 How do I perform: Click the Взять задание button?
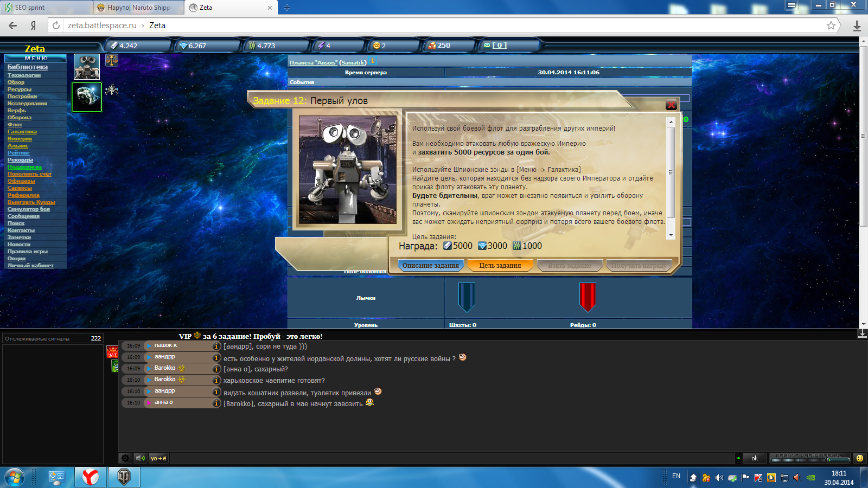(570, 266)
